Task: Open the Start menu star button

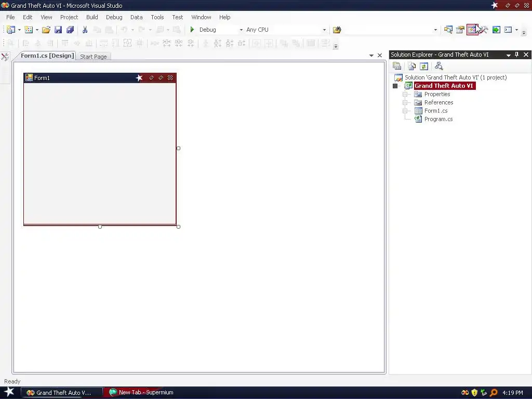Action: 9,392
